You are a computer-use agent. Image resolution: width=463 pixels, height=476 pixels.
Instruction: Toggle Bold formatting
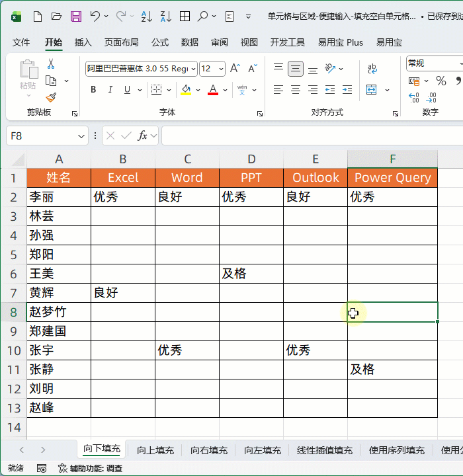pyautogui.click(x=93, y=90)
